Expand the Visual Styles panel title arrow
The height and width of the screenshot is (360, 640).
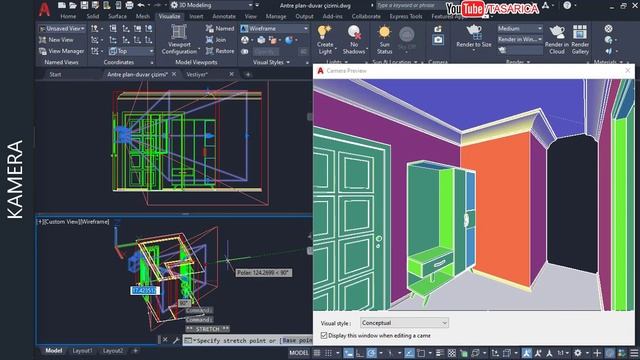[288, 62]
